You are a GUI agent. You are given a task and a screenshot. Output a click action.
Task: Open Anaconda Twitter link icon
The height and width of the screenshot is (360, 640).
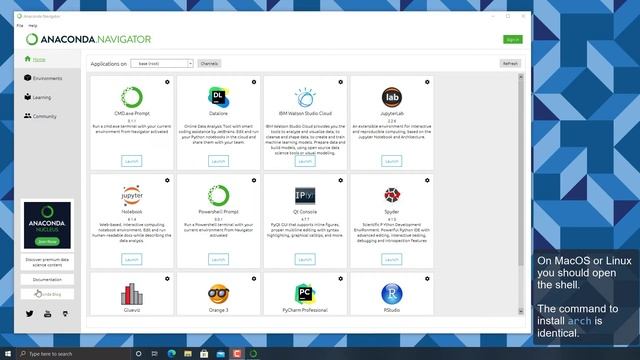point(29,314)
